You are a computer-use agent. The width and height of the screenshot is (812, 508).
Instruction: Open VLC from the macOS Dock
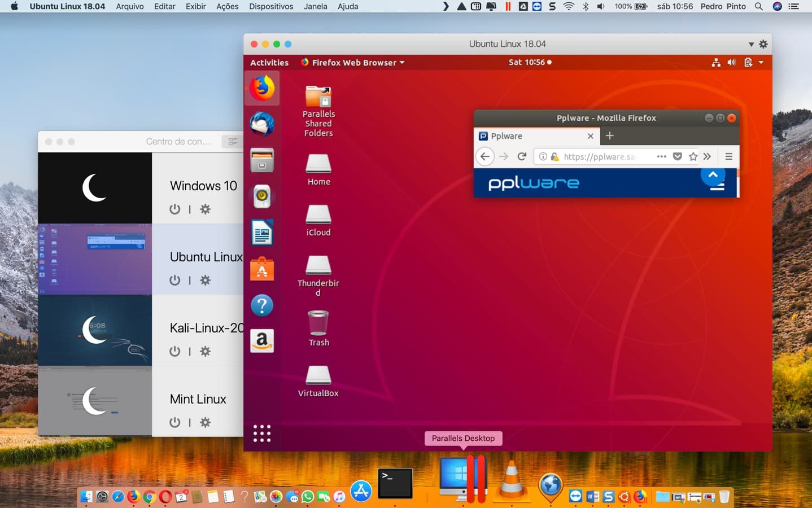click(x=512, y=481)
